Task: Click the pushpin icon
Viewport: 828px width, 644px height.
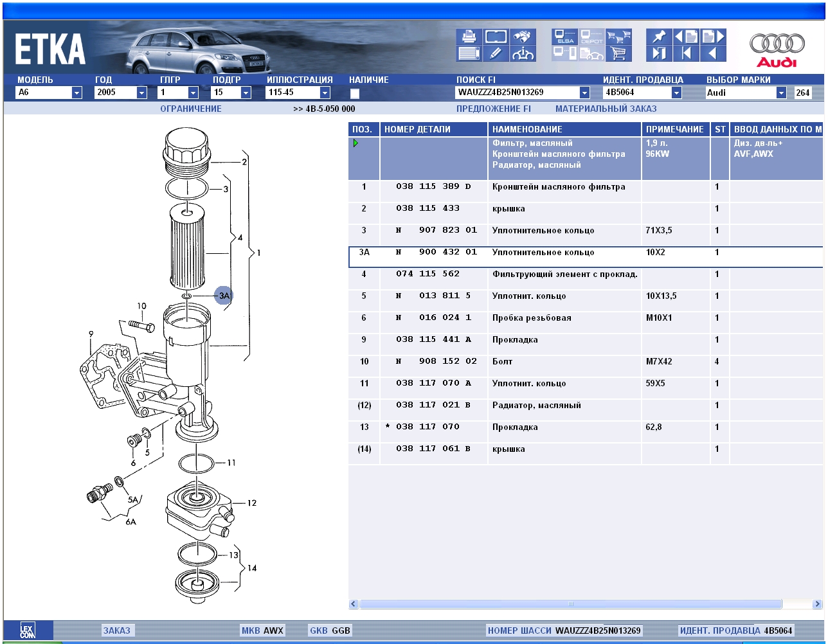Action: click(x=659, y=37)
